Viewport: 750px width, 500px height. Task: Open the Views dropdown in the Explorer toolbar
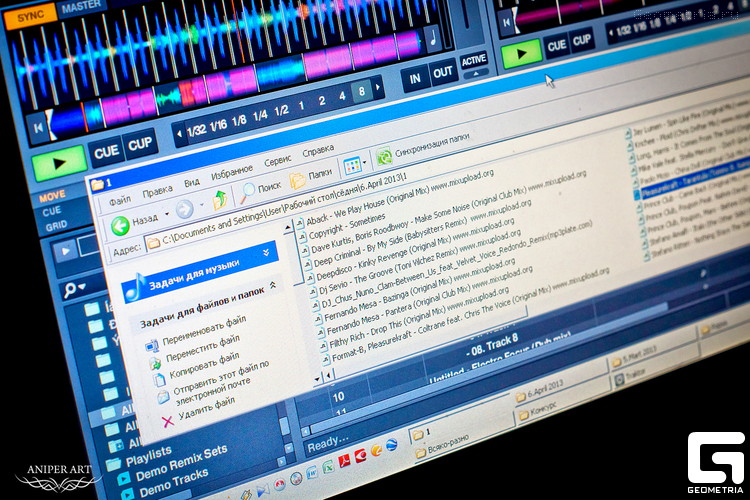tap(352, 165)
